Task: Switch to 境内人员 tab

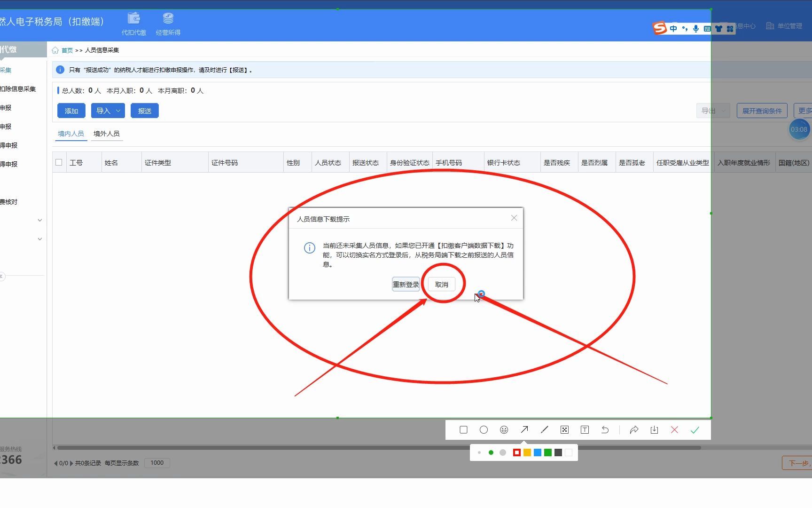Action: (70, 134)
